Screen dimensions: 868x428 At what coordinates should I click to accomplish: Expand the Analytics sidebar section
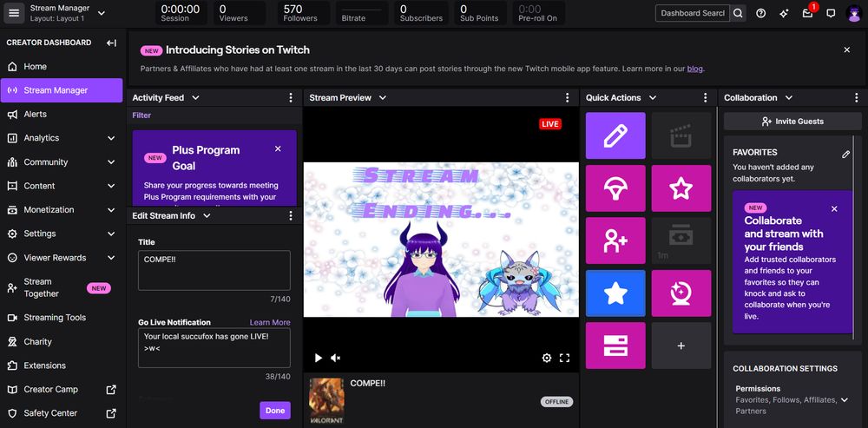(x=111, y=138)
